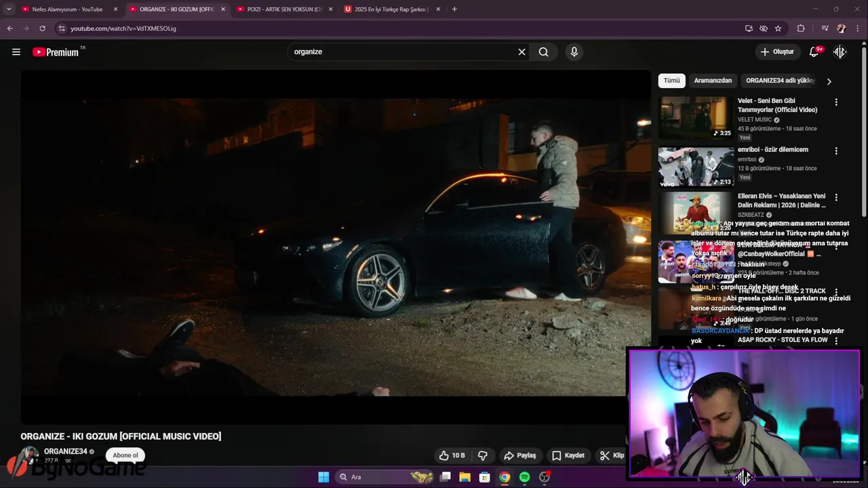868x488 pixels.
Task: Open Chrome profile avatar
Action: [841, 28]
